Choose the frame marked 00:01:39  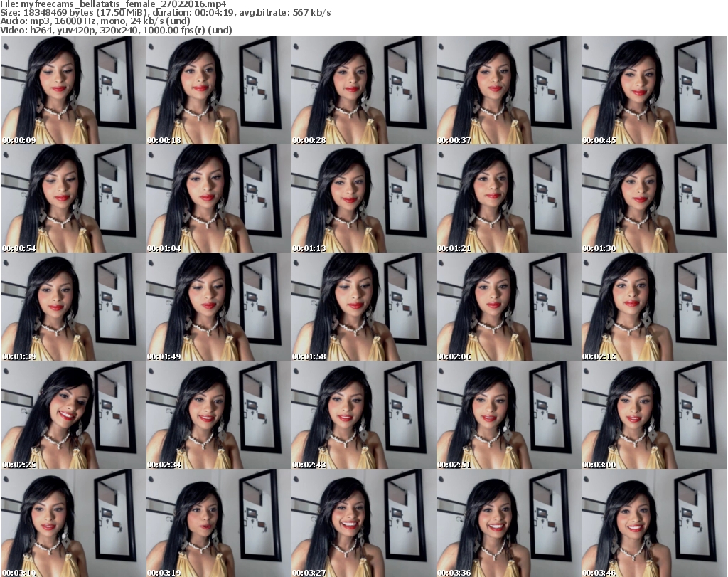tap(73, 307)
